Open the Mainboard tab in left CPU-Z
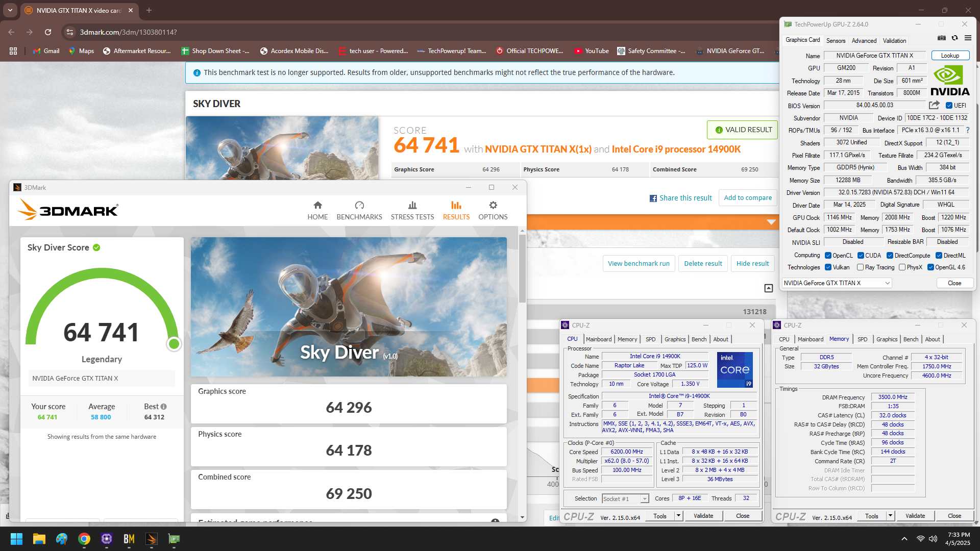The image size is (980, 551). (x=599, y=339)
